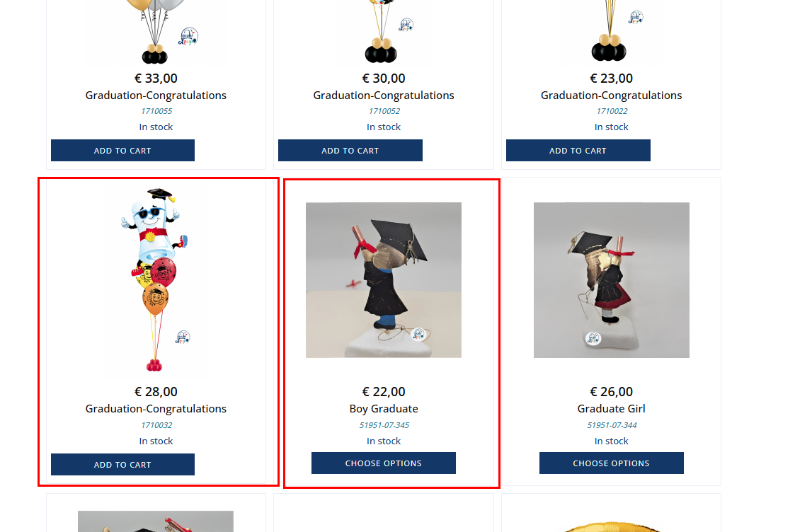Open the Boy Graduate title link

click(x=384, y=408)
